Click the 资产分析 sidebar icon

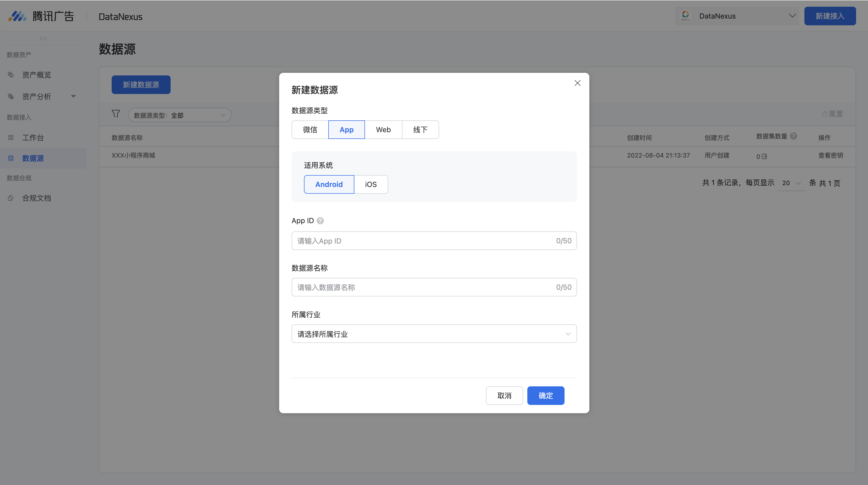tap(11, 97)
